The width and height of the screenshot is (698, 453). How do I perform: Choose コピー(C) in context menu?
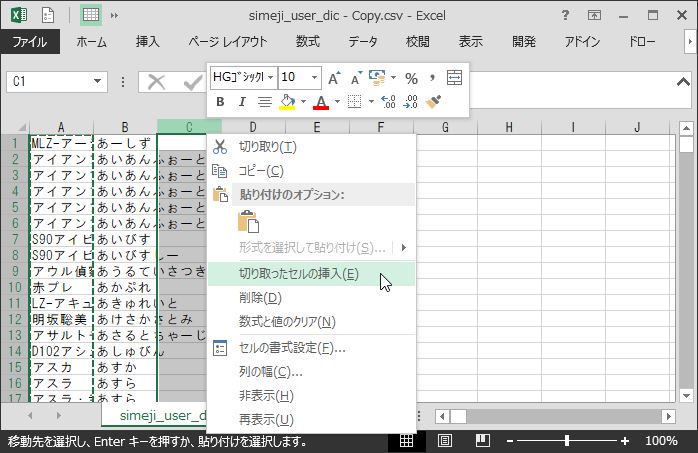(312, 170)
